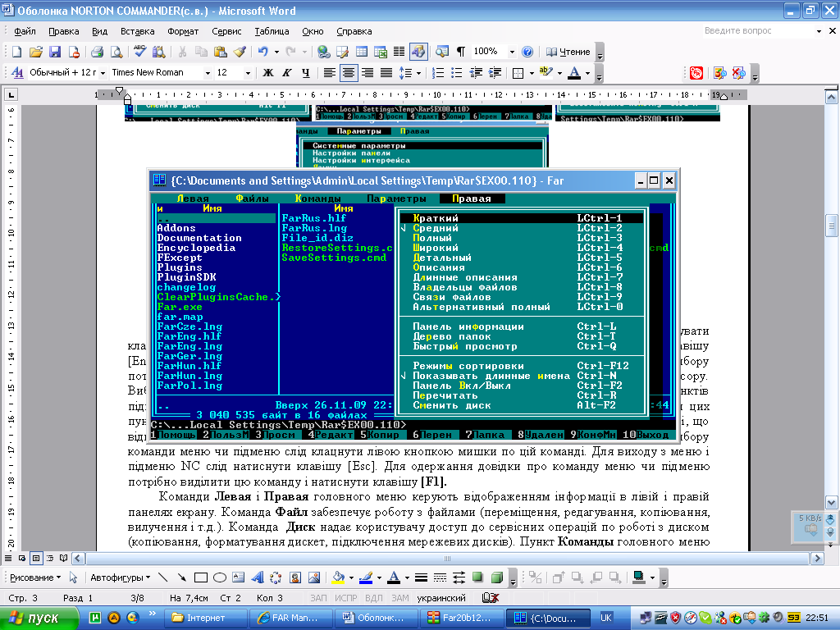Toggle Underline (Ч) formatting
This screenshot has height=630, width=840.
click(305, 72)
